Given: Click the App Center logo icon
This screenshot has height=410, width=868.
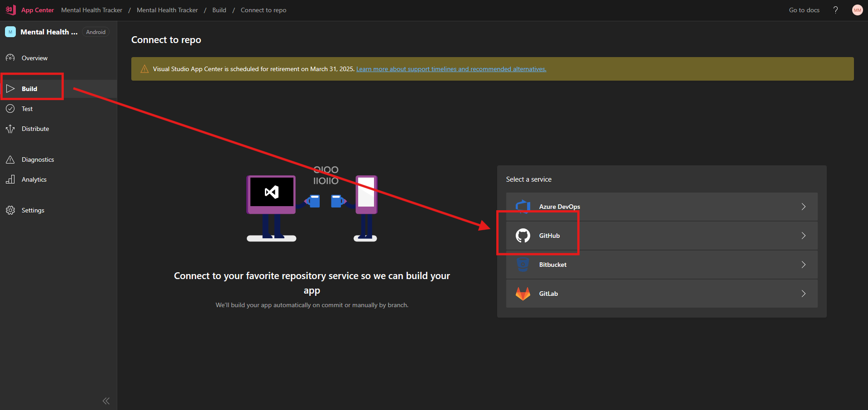Looking at the screenshot, I should [11, 10].
